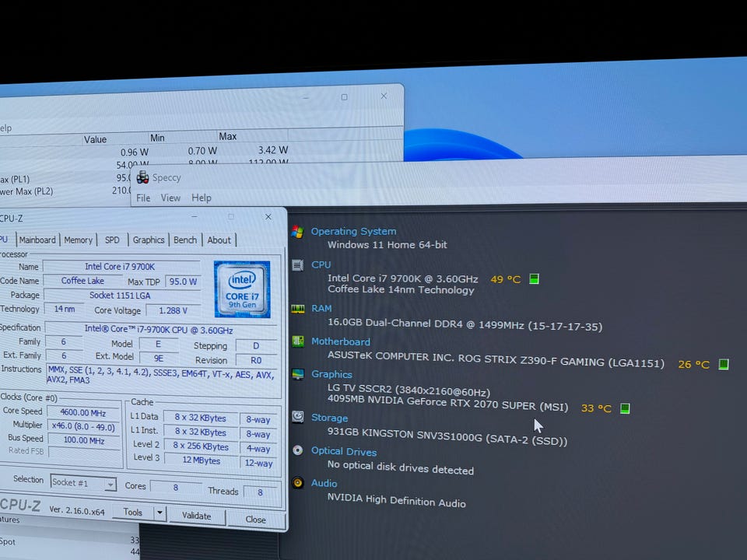Open the Motherboard section link
This screenshot has width=747, height=560.
340,341
